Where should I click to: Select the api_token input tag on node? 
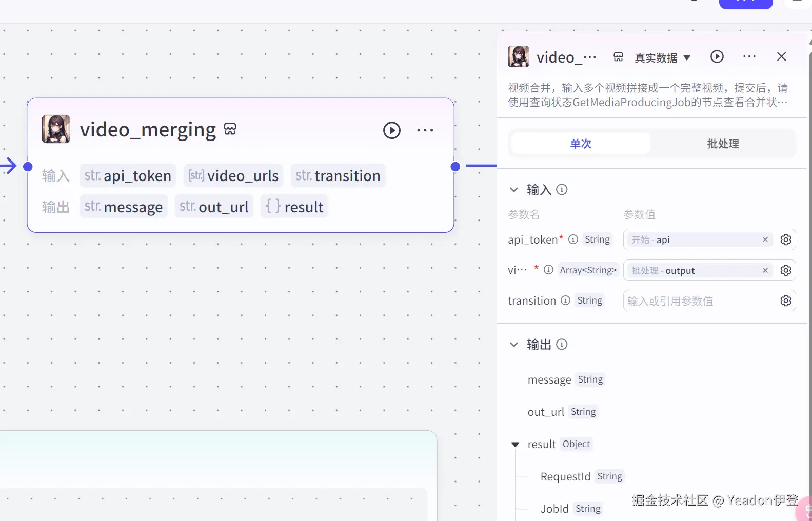(128, 176)
